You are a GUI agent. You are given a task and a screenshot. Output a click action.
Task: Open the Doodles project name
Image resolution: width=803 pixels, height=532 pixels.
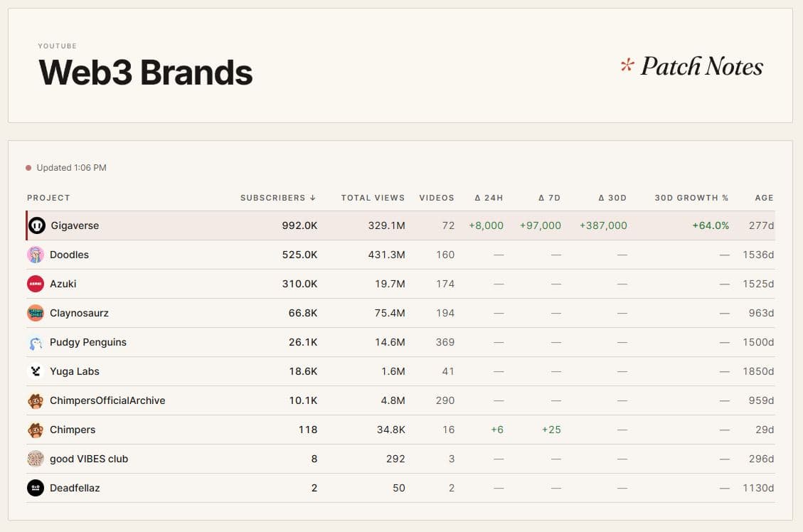pos(69,255)
